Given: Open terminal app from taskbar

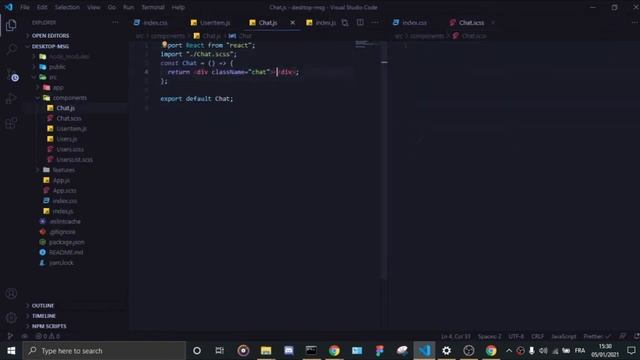Looking at the screenshot, I should pos(311,351).
